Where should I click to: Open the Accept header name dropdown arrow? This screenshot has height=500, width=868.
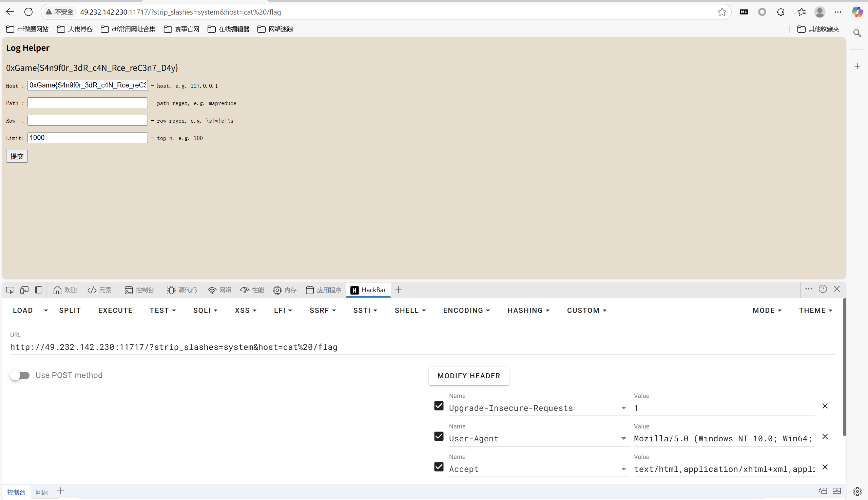point(624,469)
